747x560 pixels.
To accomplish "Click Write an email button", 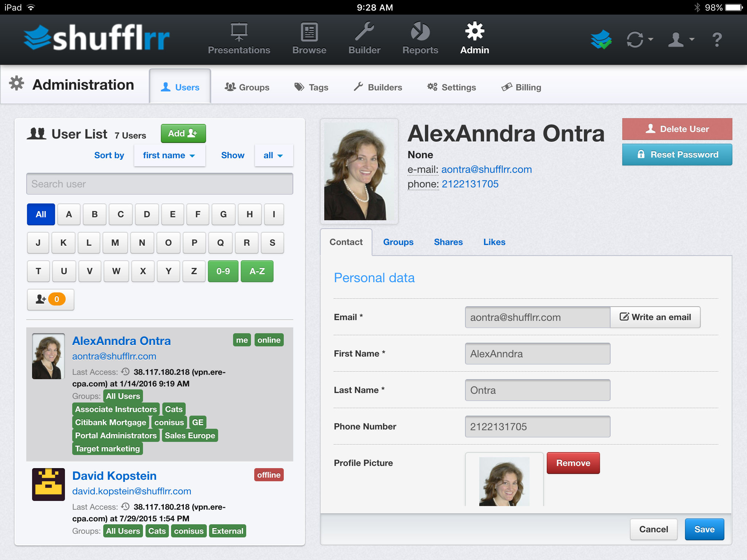I will click(x=655, y=317).
